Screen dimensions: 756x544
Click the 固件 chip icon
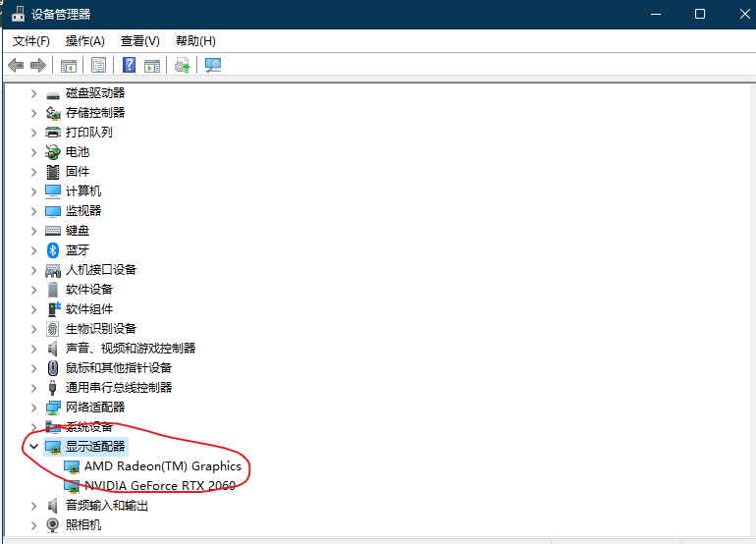pyautogui.click(x=53, y=172)
